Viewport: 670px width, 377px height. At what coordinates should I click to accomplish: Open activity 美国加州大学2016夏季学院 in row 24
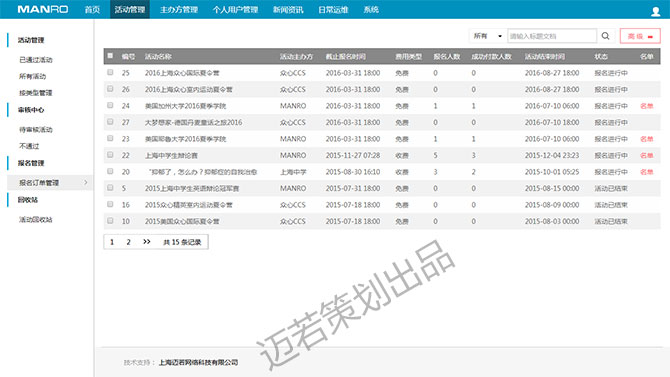tap(185, 106)
